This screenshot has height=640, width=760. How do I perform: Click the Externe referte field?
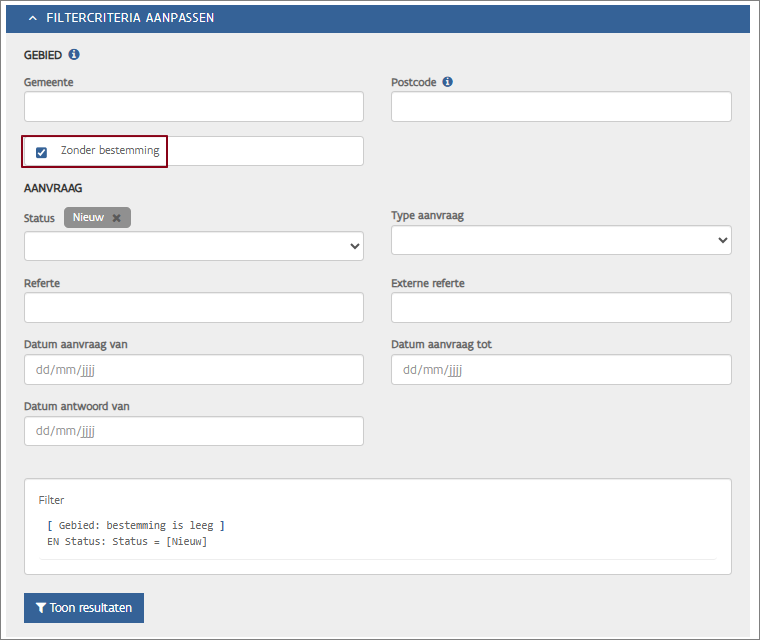pos(560,308)
